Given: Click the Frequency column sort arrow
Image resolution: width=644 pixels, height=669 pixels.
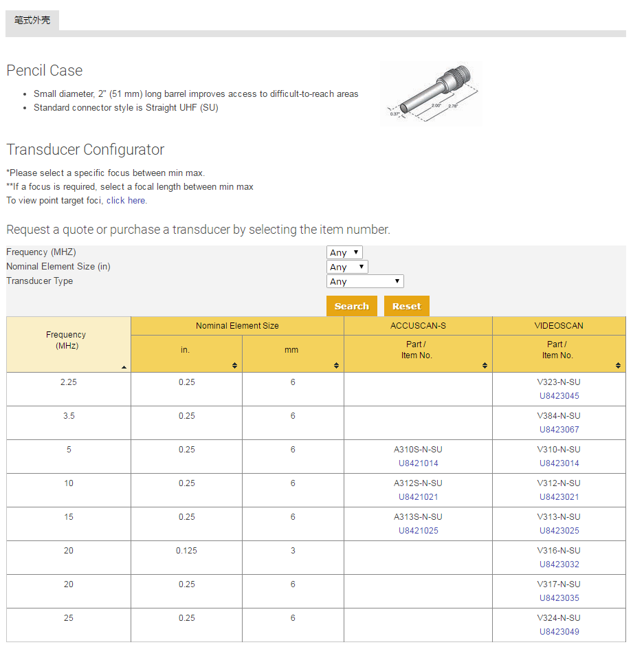Looking at the screenshot, I should point(124,367).
